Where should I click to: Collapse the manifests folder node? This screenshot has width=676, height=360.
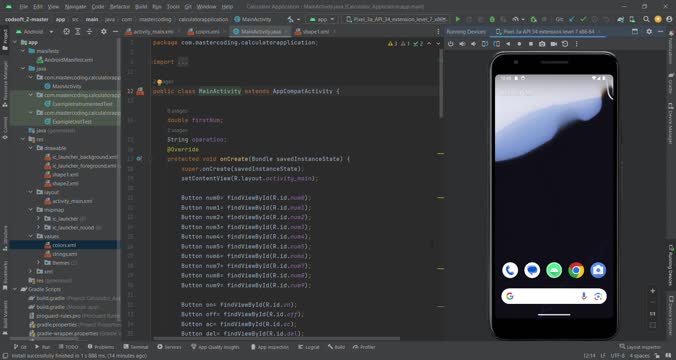pos(23,51)
